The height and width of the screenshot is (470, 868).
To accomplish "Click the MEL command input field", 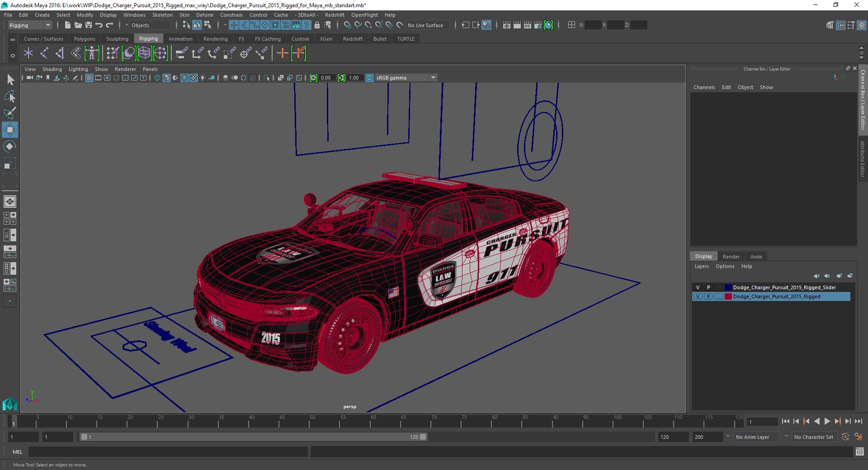I will [x=168, y=451].
